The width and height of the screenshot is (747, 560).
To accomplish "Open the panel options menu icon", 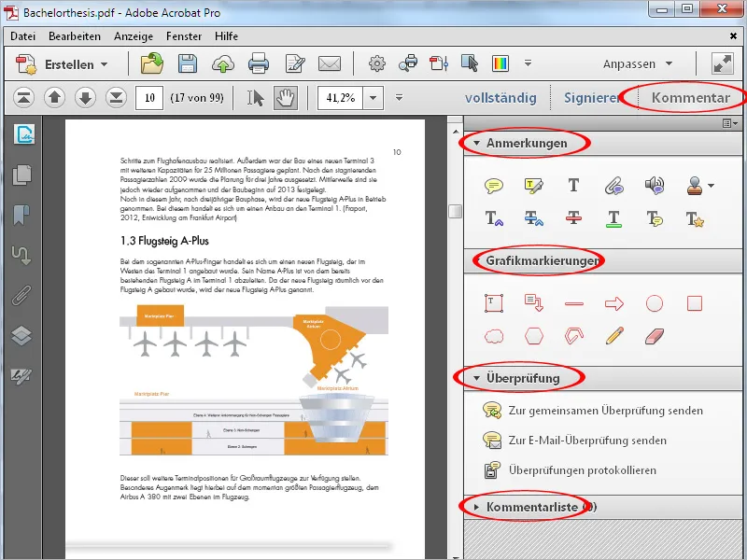I will coord(730,124).
